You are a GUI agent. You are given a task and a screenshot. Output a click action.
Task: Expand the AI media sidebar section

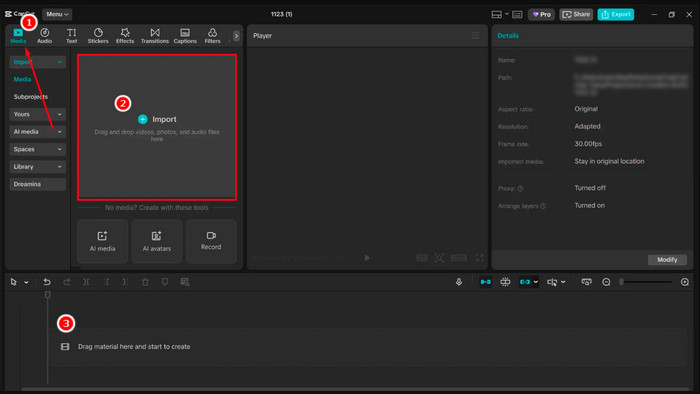pyautogui.click(x=38, y=132)
